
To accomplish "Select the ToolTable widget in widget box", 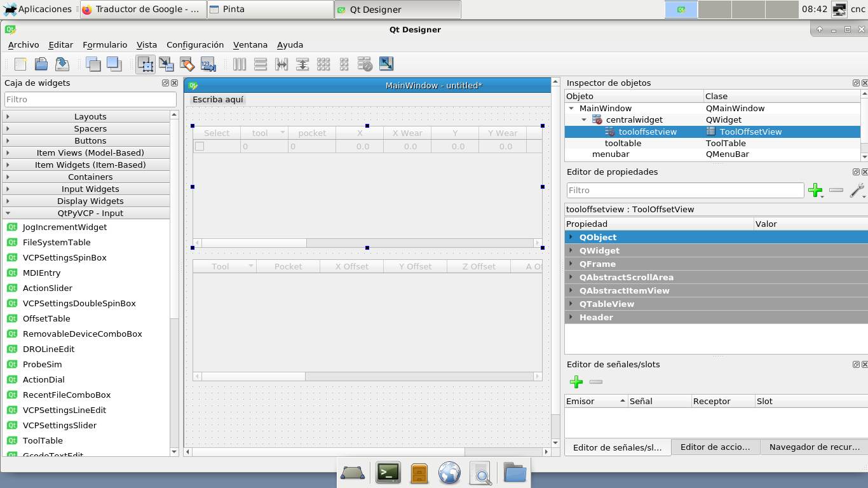I will [43, 440].
